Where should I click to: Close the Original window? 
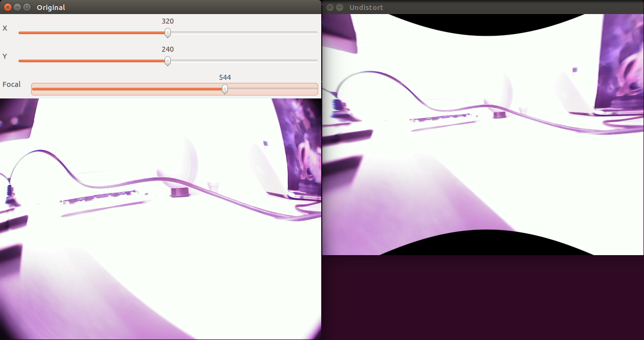pyautogui.click(x=8, y=8)
